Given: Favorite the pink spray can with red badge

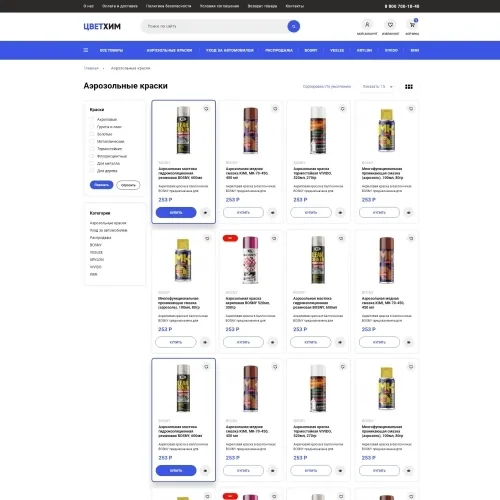Looking at the screenshot, I should pos(274,238).
